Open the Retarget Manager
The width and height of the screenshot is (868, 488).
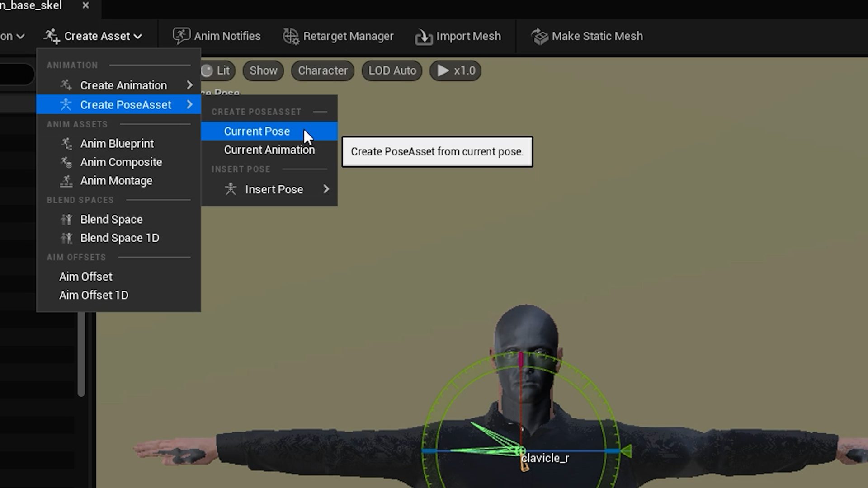[338, 36]
